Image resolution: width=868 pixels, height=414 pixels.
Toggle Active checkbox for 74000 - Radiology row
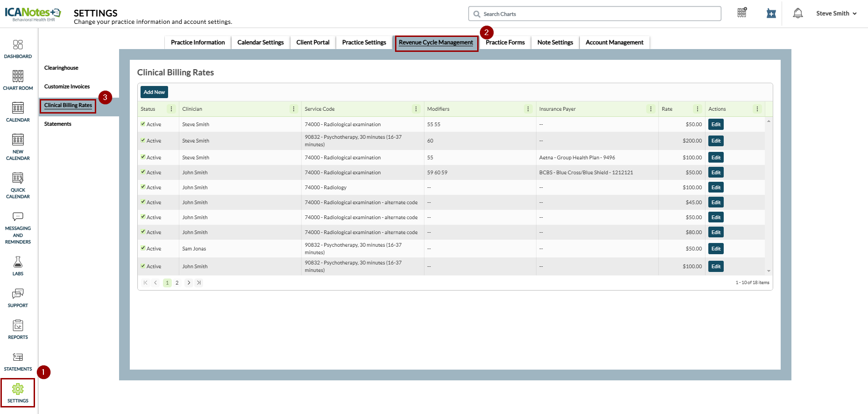click(143, 187)
